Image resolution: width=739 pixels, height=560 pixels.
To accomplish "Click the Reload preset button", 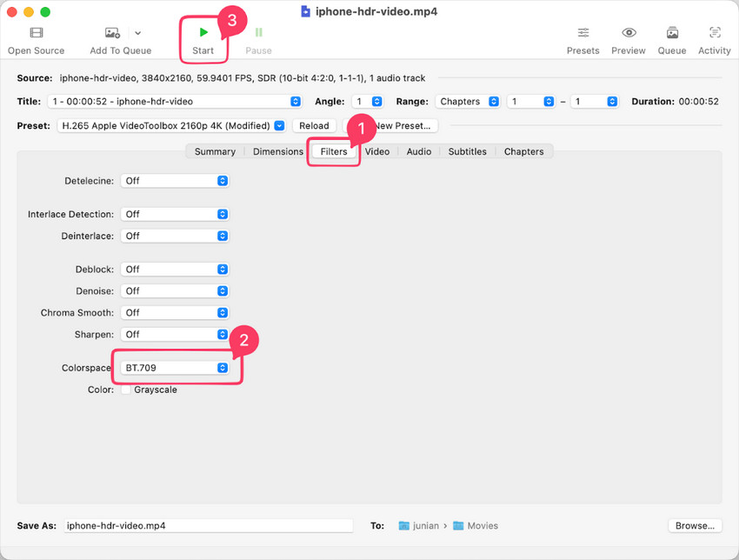I will pyautogui.click(x=315, y=126).
